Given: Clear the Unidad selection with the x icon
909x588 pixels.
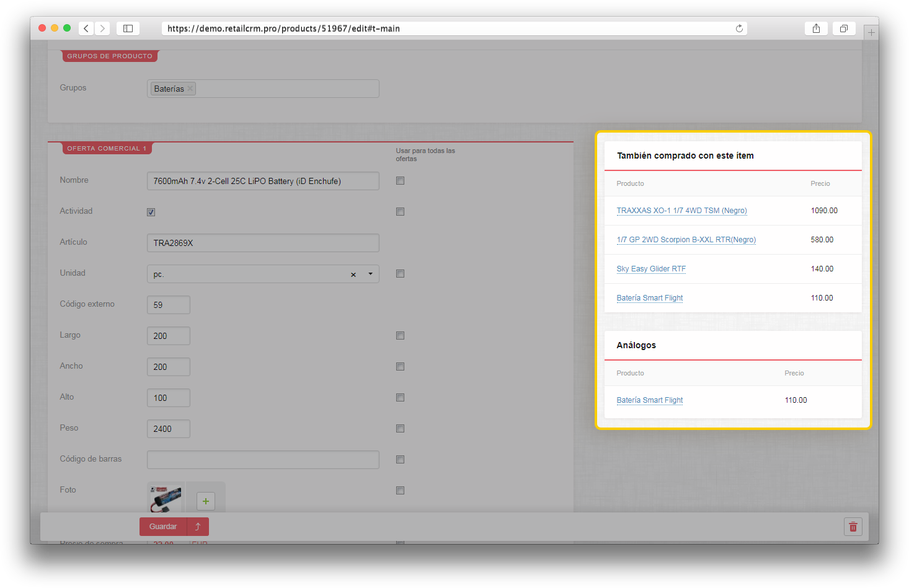Looking at the screenshot, I should [353, 274].
